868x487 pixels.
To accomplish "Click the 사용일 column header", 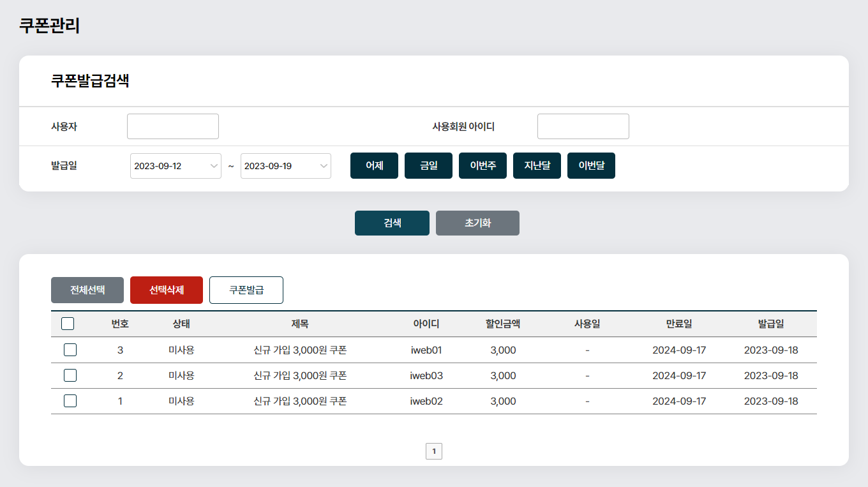I will [587, 324].
